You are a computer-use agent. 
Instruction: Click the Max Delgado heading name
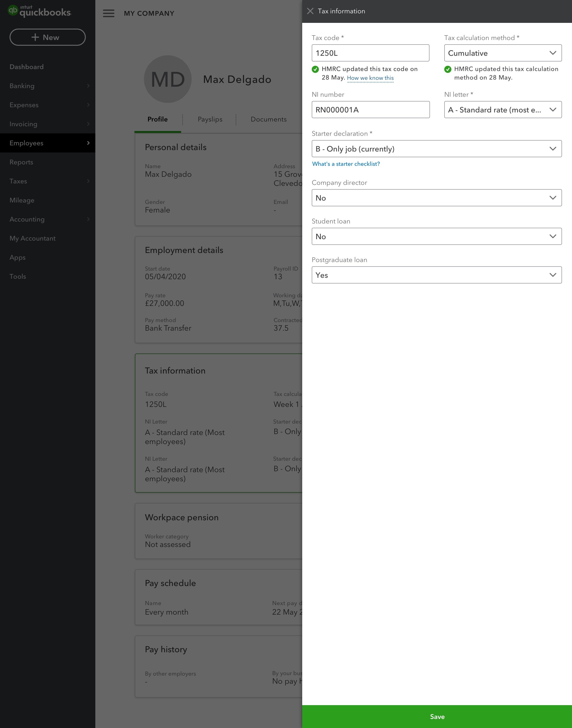pos(237,79)
